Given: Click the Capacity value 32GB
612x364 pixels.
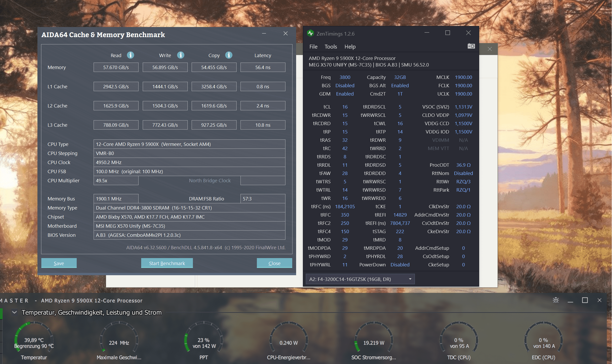Looking at the screenshot, I should click(x=400, y=77).
